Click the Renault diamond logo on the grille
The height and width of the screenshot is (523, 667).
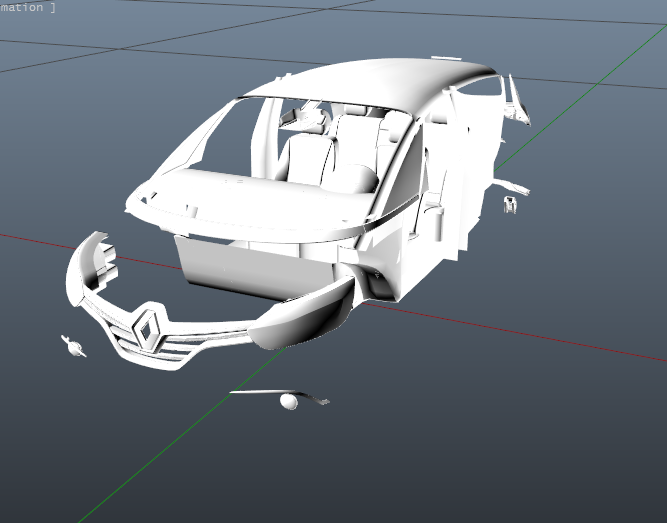(149, 328)
